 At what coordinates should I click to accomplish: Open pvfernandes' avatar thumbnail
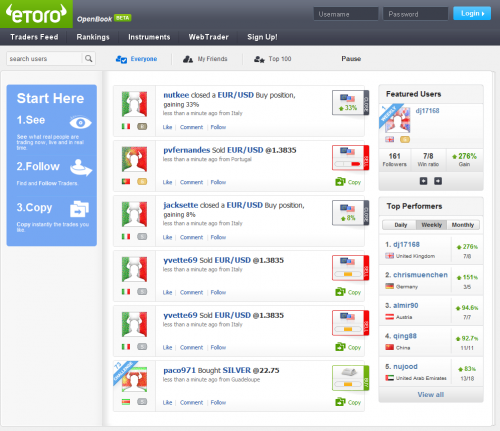point(134,159)
